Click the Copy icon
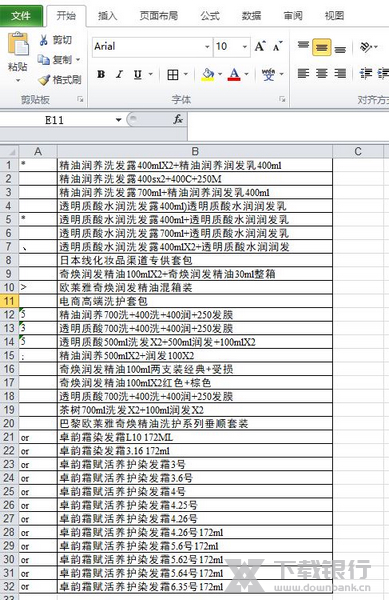Image resolution: width=389 pixels, height=600 pixels. click(43, 60)
